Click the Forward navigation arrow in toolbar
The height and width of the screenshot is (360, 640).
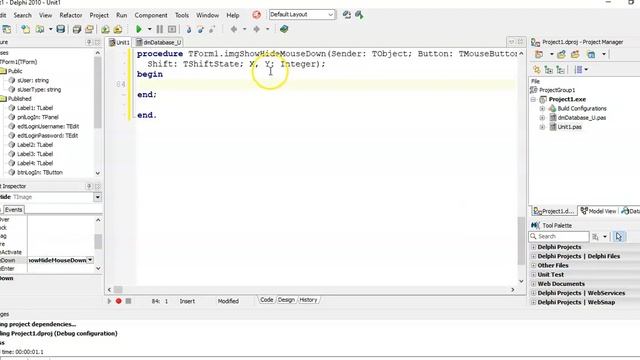coord(257,29)
